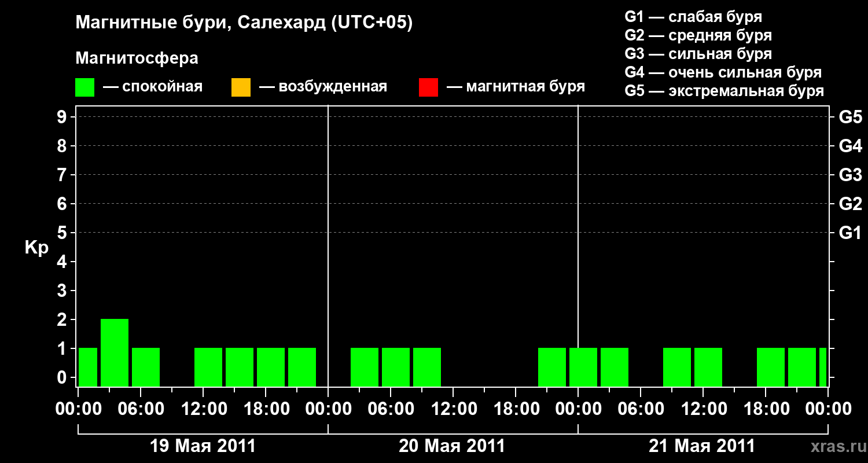The image size is (868, 463).
Task: Click the 06:00–09:00 bar on 20 Мая
Action: [396, 367]
